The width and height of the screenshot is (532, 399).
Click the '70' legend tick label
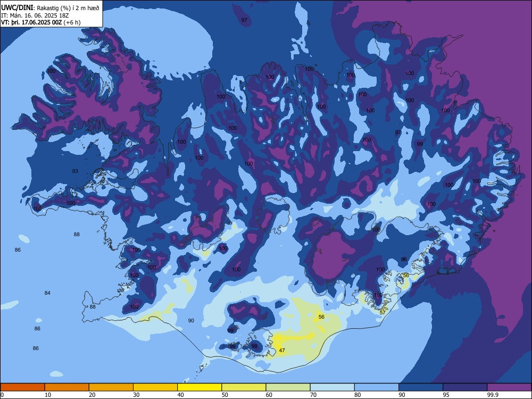tap(313, 395)
